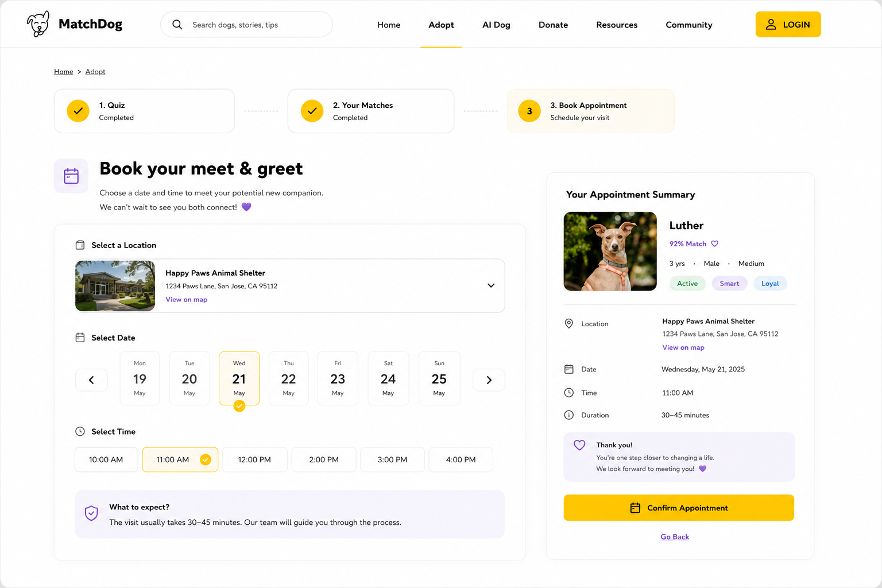Viewport: 882px width, 588px height.
Task: Click the Select a Location section icon
Action: click(80, 245)
